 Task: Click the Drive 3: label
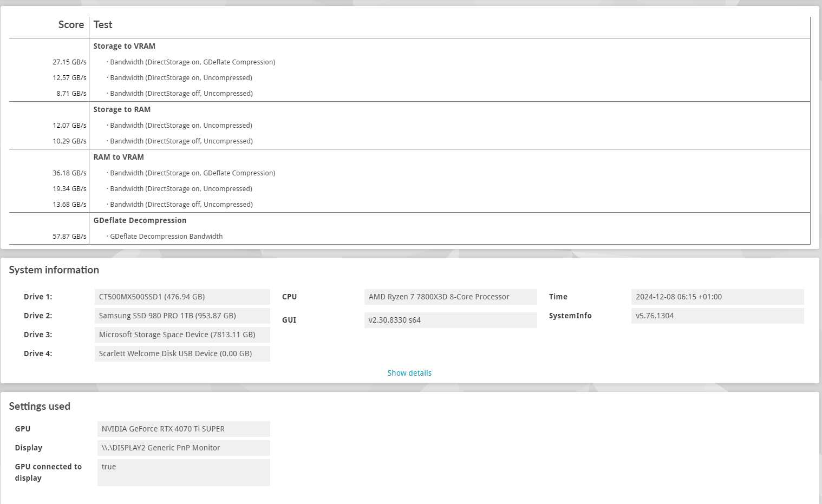tap(38, 335)
